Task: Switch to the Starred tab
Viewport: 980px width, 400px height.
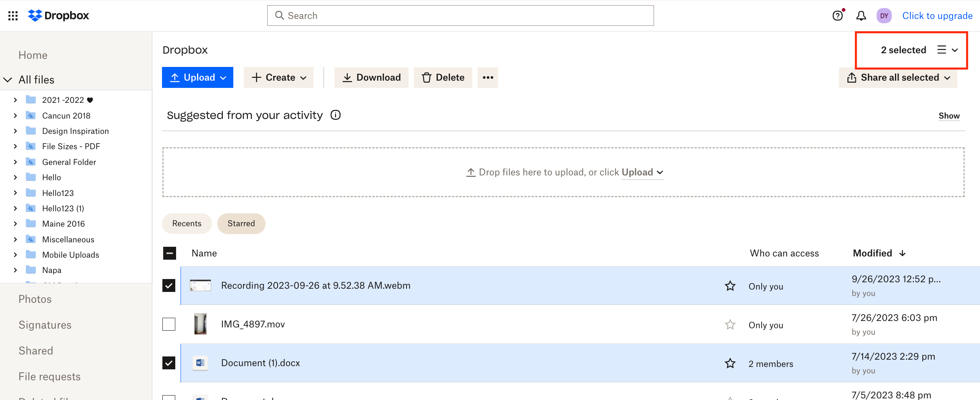Action: 241,223
